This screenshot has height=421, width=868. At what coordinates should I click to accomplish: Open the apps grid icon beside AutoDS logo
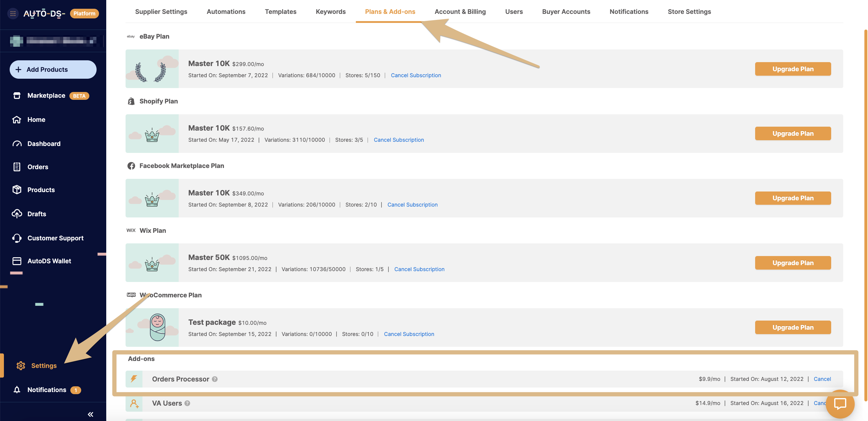coord(13,14)
